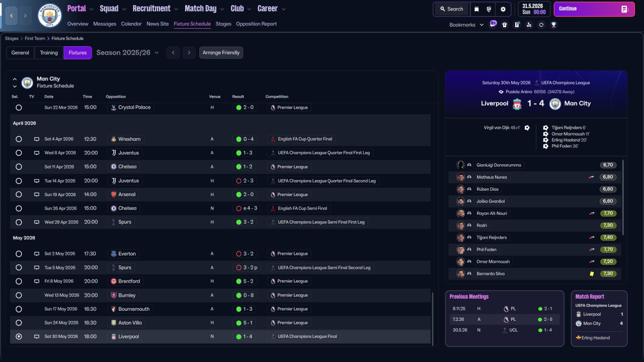644x362 pixels.
Task: Click the selected Liverpool fixture radio button
Action: 19,336
